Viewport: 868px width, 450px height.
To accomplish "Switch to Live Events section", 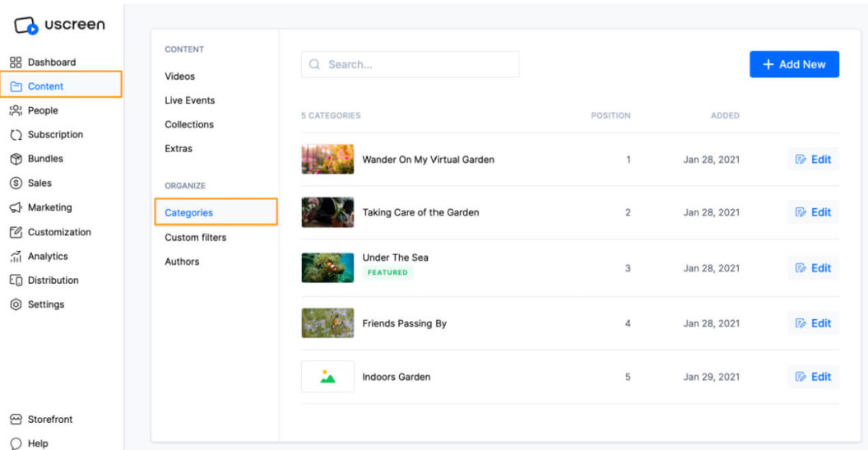I will [x=189, y=100].
